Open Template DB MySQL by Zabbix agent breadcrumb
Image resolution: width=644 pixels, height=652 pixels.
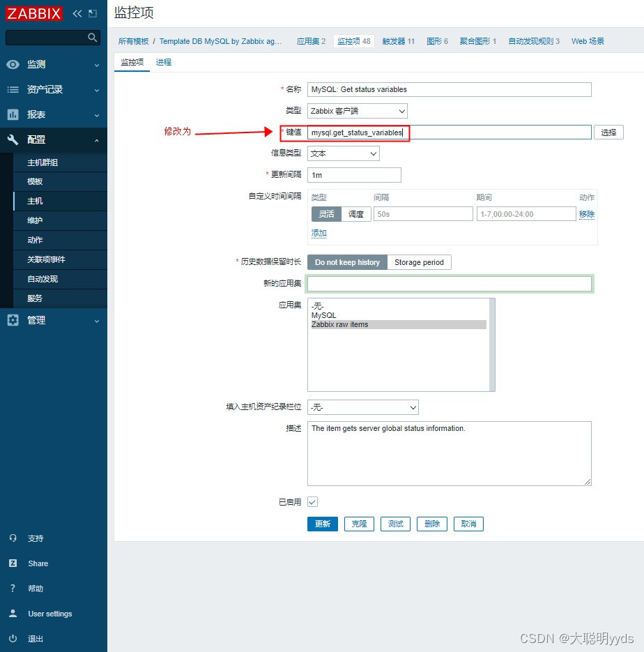[220, 41]
